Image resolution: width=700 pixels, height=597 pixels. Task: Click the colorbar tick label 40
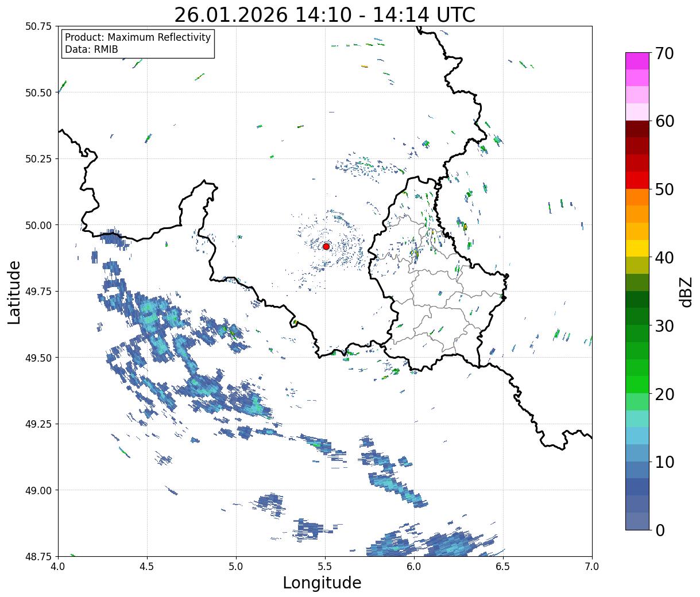pyautogui.click(x=665, y=258)
